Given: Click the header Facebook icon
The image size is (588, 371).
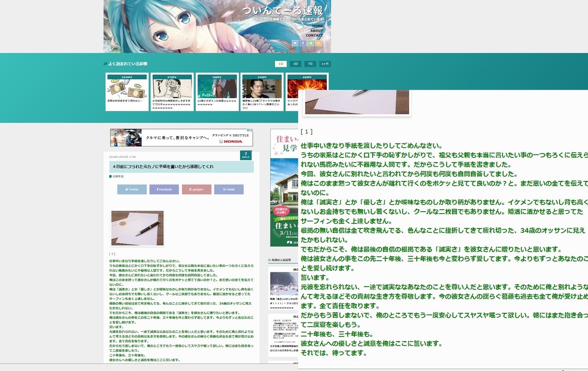Looking at the screenshot, I should pyautogui.click(x=303, y=43).
